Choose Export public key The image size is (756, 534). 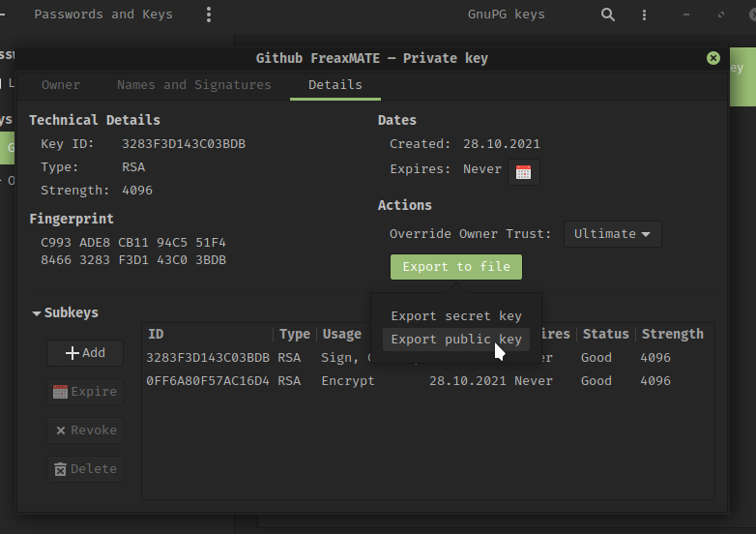(455, 340)
